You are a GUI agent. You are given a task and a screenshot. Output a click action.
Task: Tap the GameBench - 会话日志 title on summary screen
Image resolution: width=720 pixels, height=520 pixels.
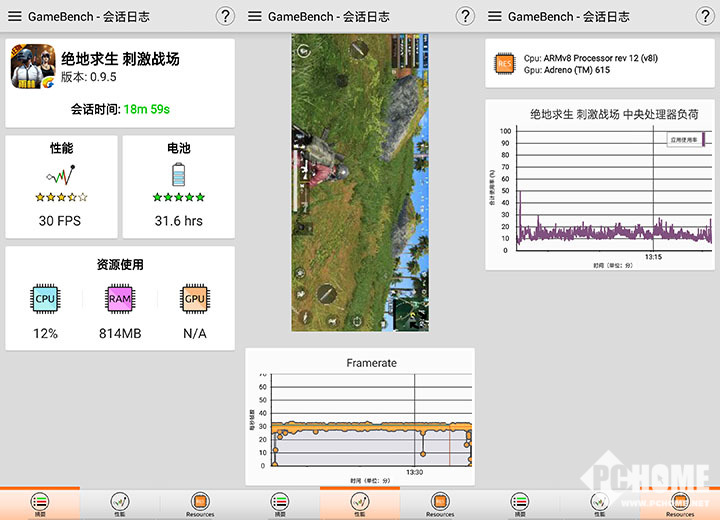click(x=89, y=17)
